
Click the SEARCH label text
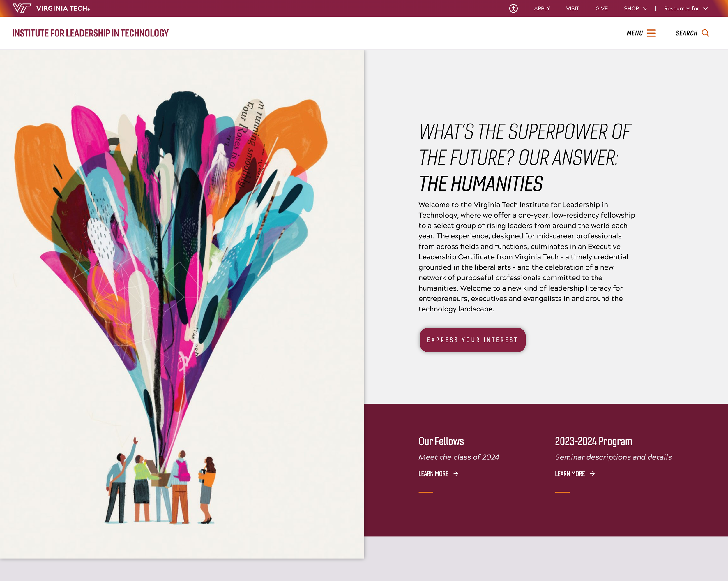coord(686,33)
